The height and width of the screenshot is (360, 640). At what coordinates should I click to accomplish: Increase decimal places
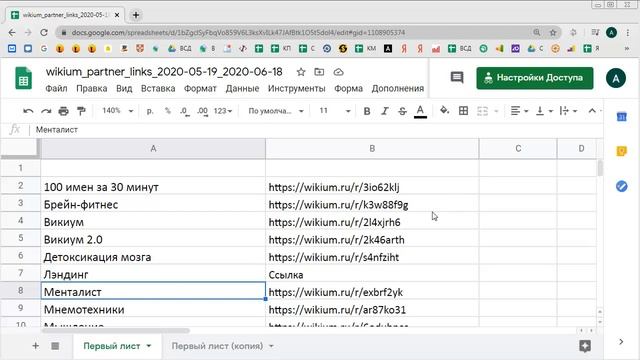pos(202,111)
